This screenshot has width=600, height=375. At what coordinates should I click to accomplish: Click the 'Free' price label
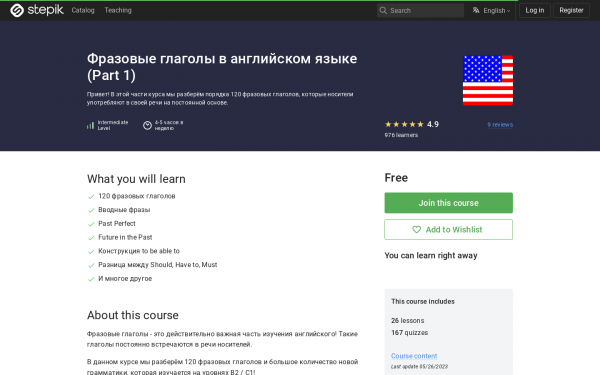(x=396, y=178)
